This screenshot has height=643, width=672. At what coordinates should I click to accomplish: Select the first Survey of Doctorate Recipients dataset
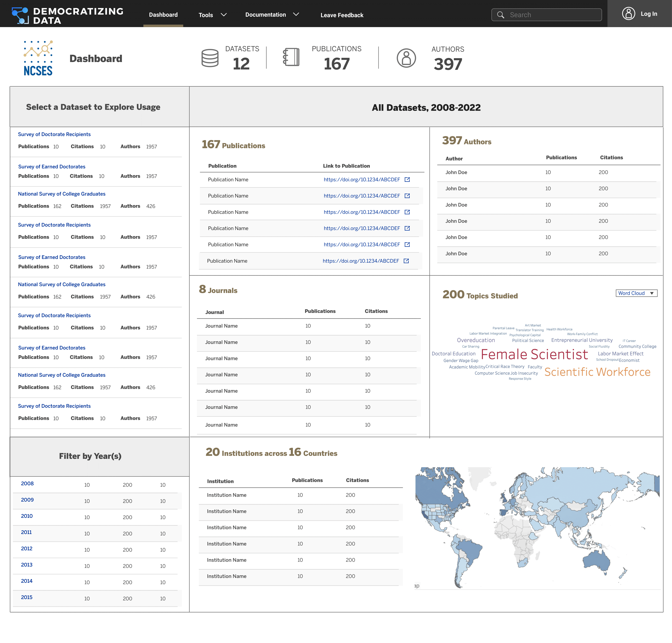tap(54, 134)
